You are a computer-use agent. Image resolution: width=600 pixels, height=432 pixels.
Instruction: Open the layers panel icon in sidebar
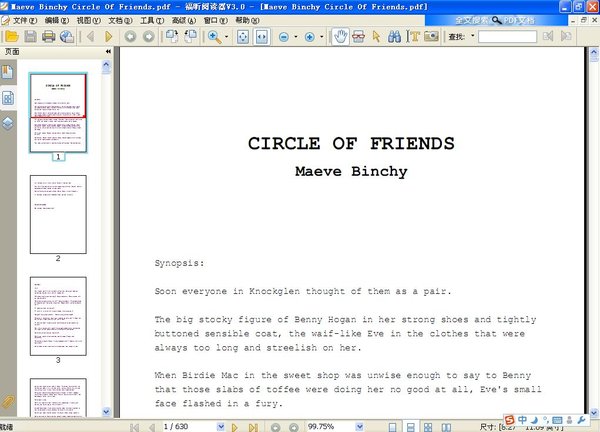(x=8, y=123)
